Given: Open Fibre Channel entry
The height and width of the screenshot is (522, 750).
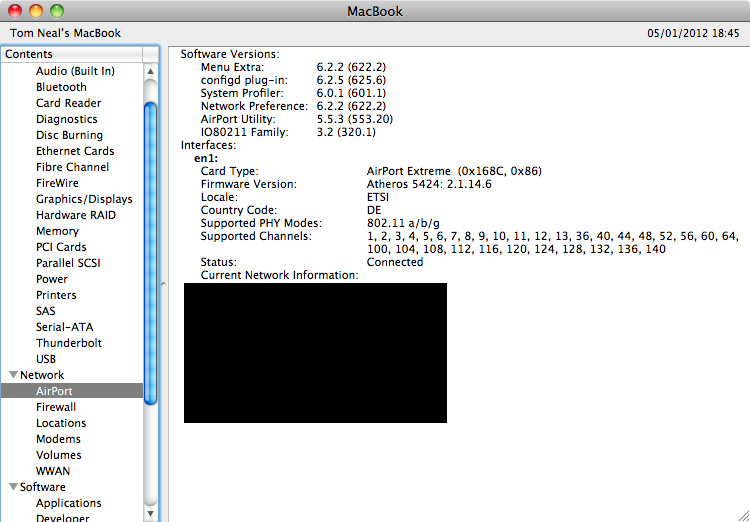Looking at the screenshot, I should pyautogui.click(x=72, y=167).
